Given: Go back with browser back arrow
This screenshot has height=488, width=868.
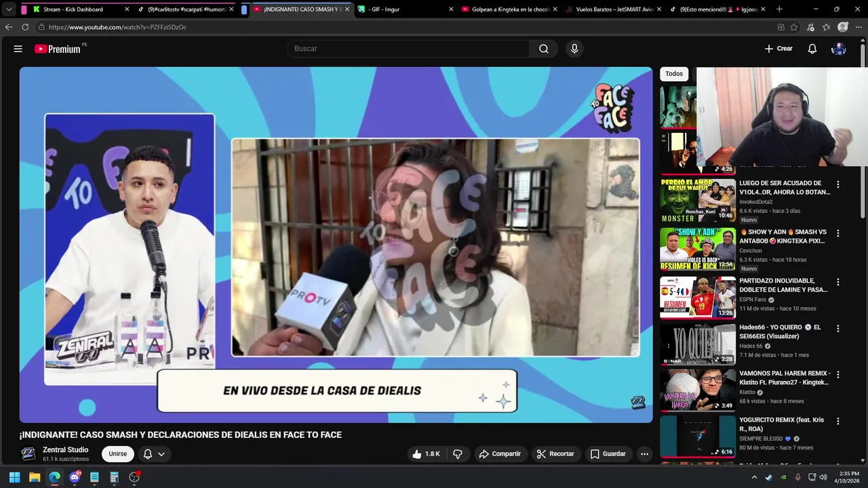Looking at the screenshot, I should tap(9, 27).
